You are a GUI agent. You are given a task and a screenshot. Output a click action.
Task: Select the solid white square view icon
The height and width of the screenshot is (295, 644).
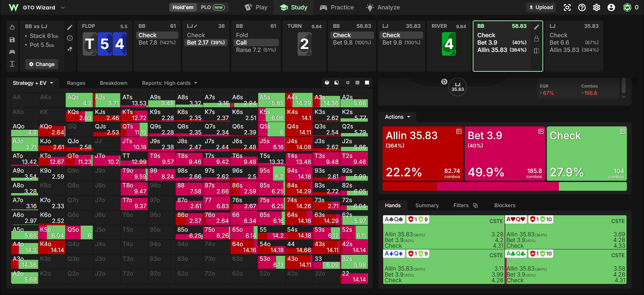point(367,83)
